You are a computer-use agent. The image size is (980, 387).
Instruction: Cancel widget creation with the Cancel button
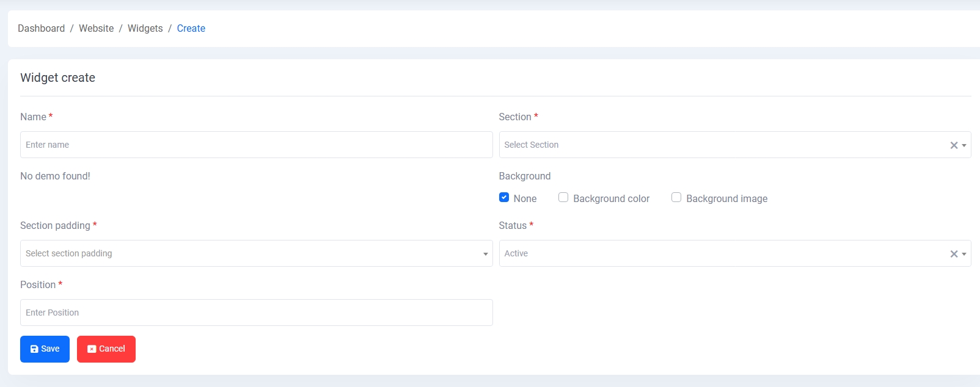[x=106, y=349]
